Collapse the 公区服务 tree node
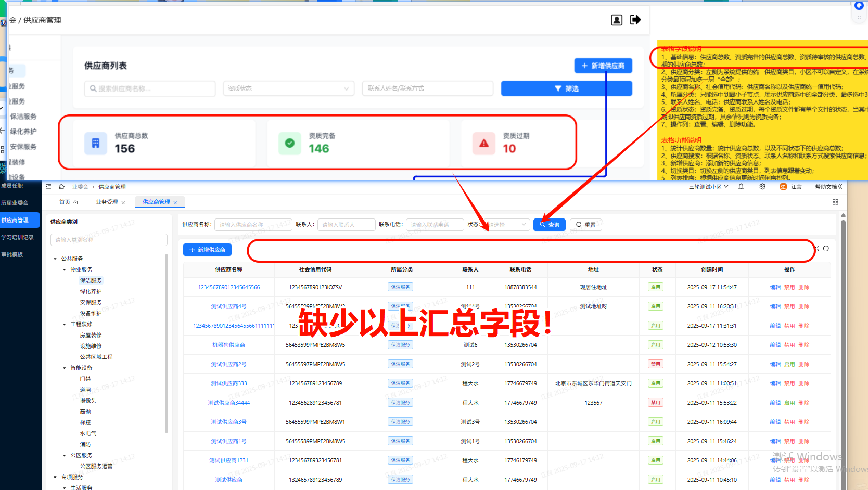 pyautogui.click(x=65, y=455)
